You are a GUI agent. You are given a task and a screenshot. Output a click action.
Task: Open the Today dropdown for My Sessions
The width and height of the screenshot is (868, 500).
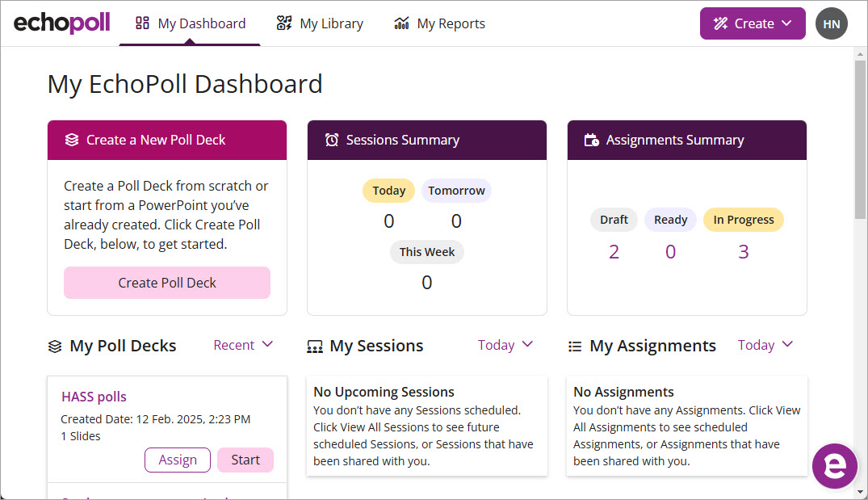pyautogui.click(x=505, y=345)
